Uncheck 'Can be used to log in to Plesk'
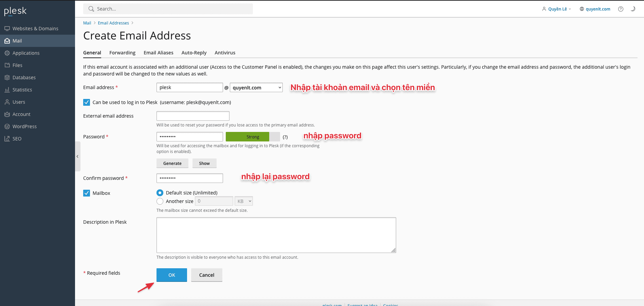The image size is (644, 306). [87, 102]
